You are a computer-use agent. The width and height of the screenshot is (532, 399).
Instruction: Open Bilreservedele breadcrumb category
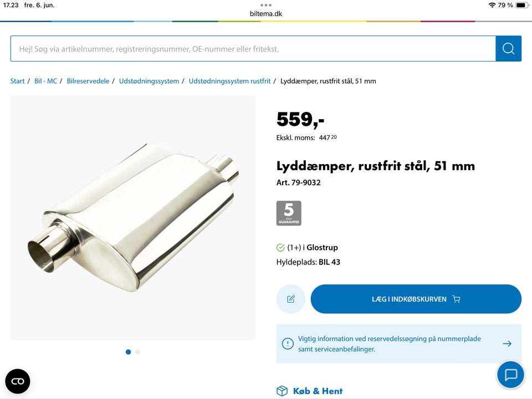(x=88, y=81)
